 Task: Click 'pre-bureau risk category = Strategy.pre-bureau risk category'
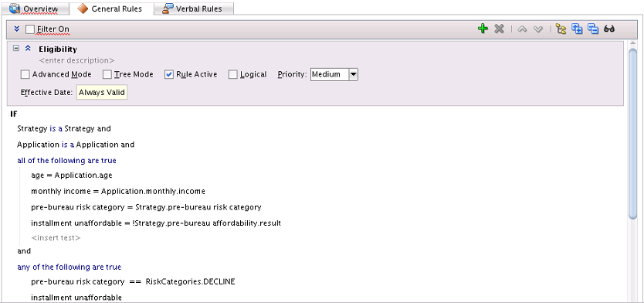pos(146,207)
